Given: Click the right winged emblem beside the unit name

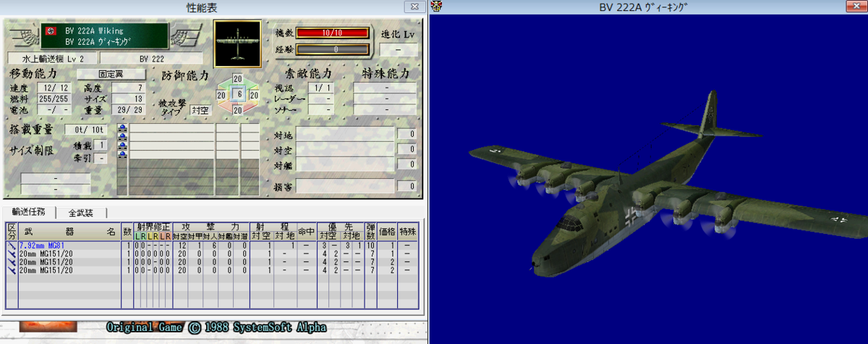Looking at the screenshot, I should pyautogui.click(x=187, y=36).
